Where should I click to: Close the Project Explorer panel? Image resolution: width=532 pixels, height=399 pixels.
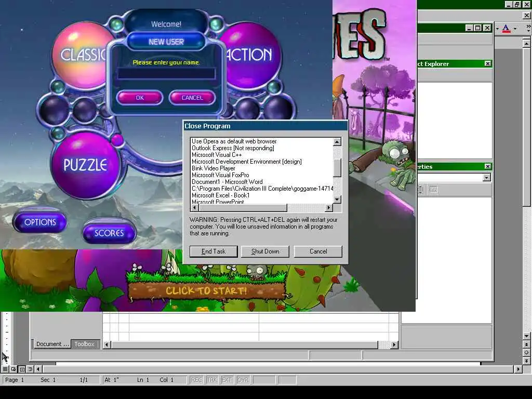pyautogui.click(x=487, y=64)
